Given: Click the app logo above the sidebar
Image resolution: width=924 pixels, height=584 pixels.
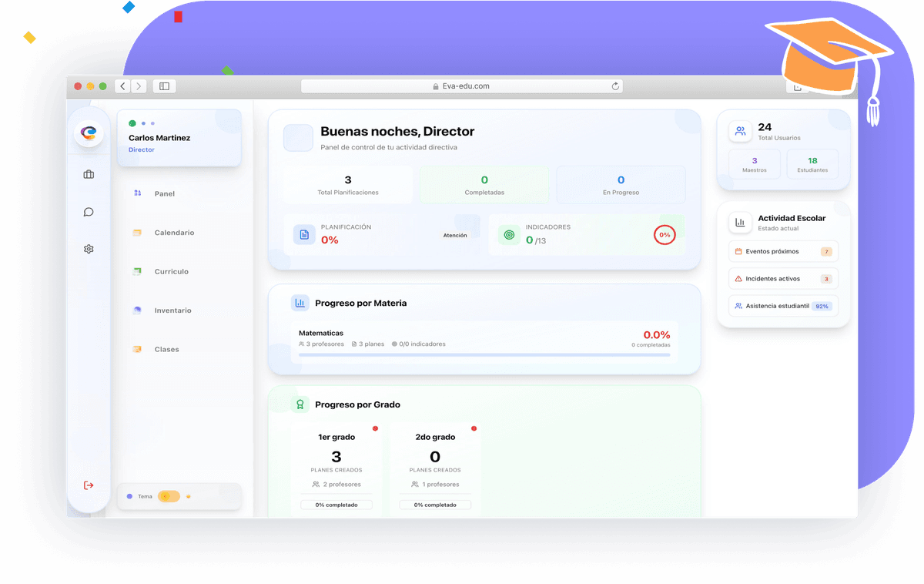Looking at the screenshot, I should click(x=89, y=131).
